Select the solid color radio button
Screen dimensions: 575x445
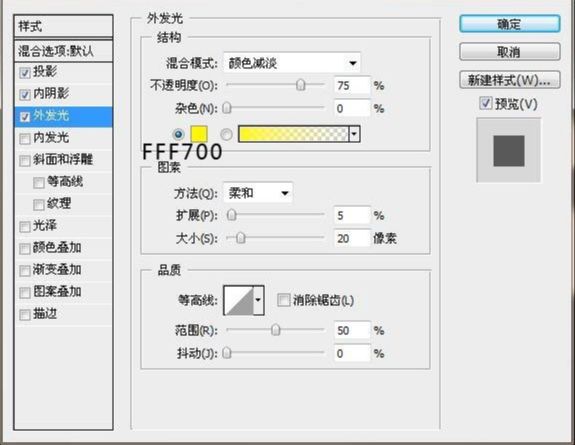[179, 134]
